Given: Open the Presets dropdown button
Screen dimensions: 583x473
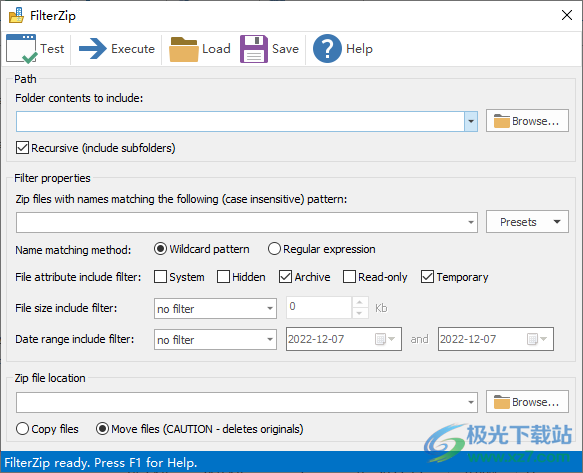Looking at the screenshot, I should [527, 222].
